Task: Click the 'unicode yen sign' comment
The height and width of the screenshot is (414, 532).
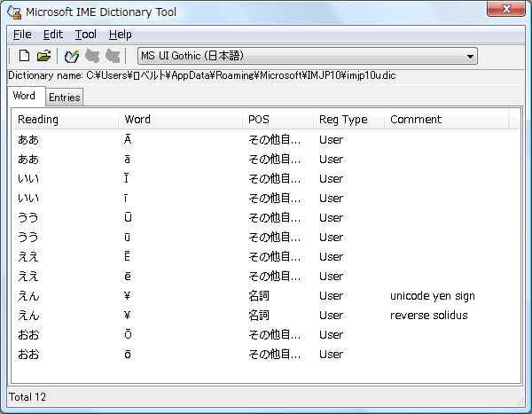Action: (433, 296)
